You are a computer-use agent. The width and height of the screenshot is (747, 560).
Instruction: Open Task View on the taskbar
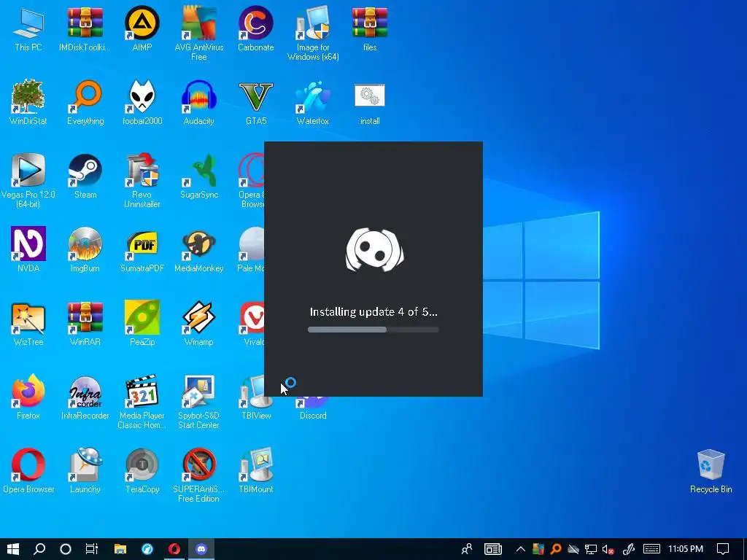pyautogui.click(x=92, y=549)
